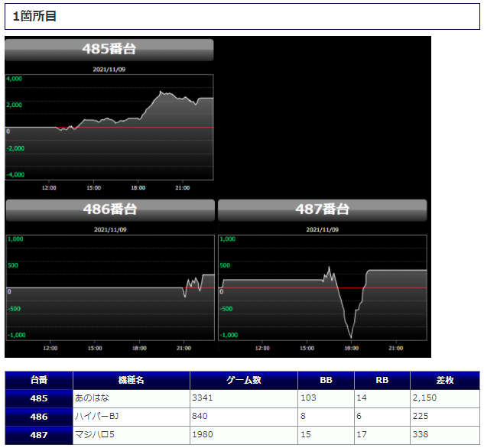Click difference value 225
Viewport: 484px width, 448px height.
421,416
